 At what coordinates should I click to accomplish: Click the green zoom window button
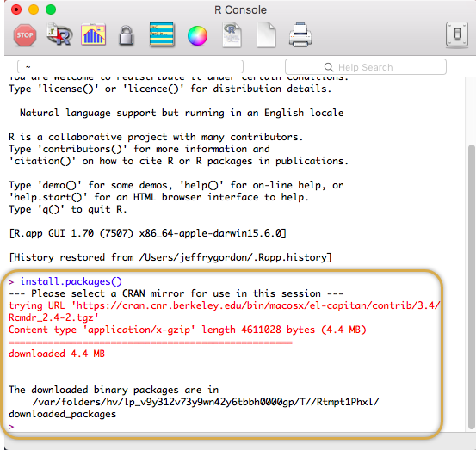51,9
